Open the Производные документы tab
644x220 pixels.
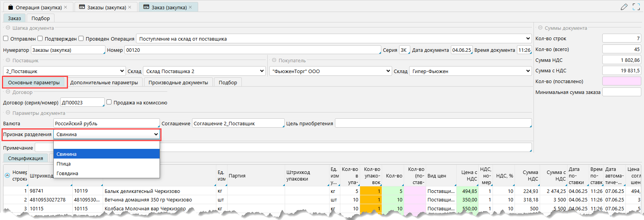[x=178, y=82]
